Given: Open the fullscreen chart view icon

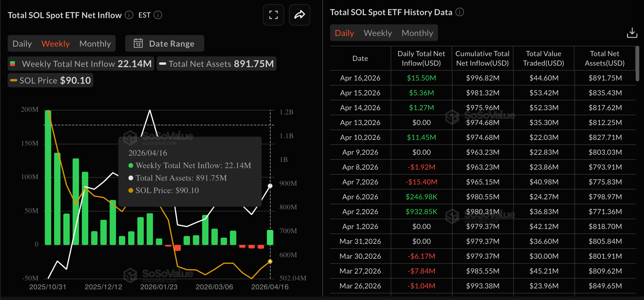Looking at the screenshot, I should (x=273, y=15).
